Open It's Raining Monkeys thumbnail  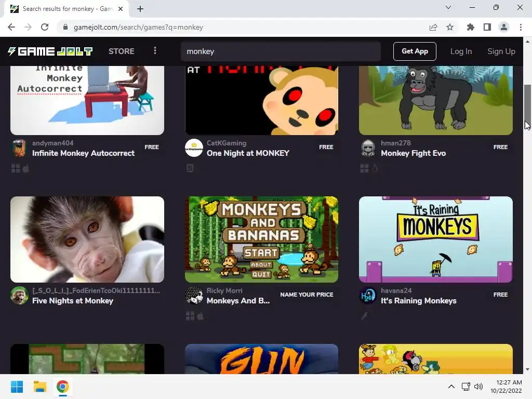click(436, 239)
